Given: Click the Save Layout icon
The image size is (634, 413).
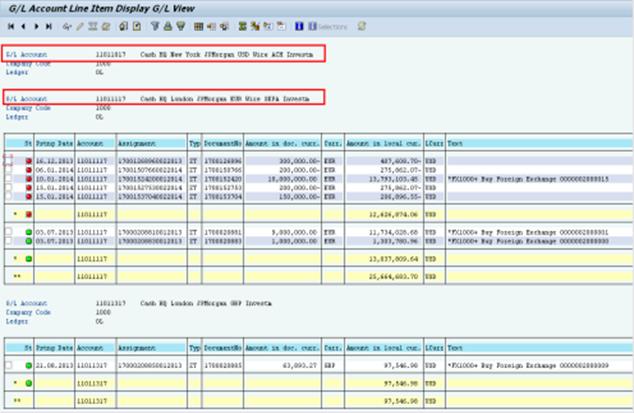Looking at the screenshot, I should (224, 27).
